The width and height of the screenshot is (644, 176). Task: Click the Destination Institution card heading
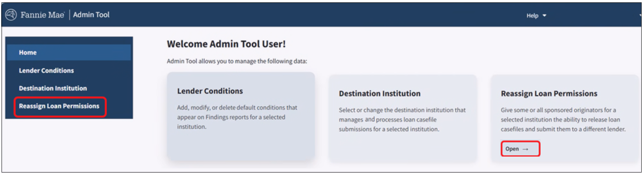[x=379, y=94]
